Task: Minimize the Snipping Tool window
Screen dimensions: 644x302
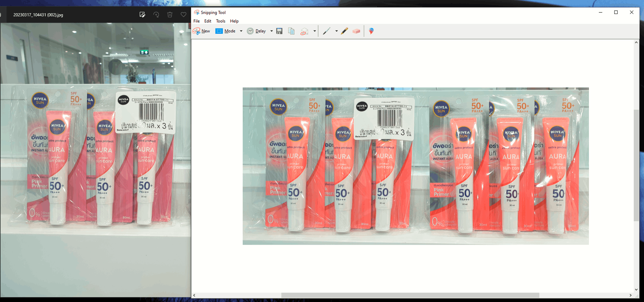Action: pos(601,12)
